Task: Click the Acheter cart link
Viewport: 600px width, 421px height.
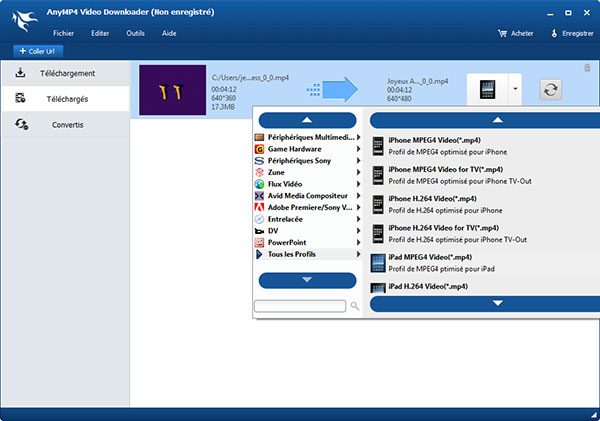Action: coord(515,33)
